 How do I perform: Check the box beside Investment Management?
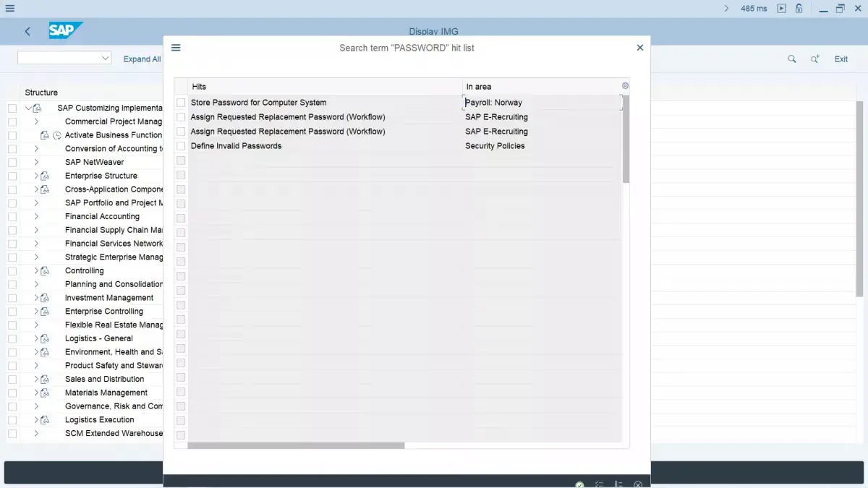(x=12, y=298)
